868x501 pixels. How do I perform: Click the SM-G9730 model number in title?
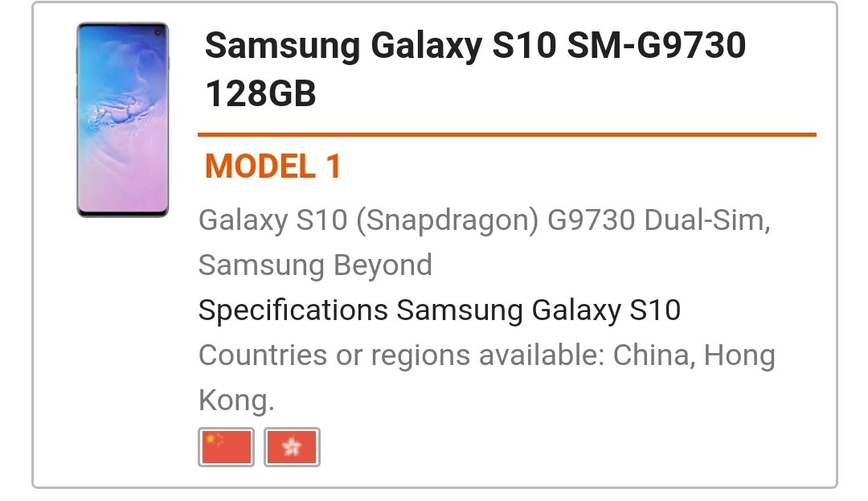[657, 45]
